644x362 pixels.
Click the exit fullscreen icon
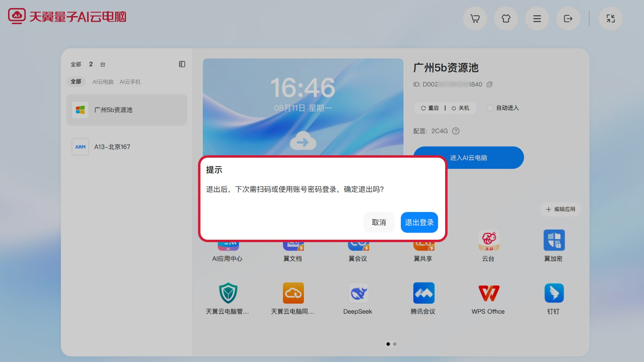click(611, 19)
